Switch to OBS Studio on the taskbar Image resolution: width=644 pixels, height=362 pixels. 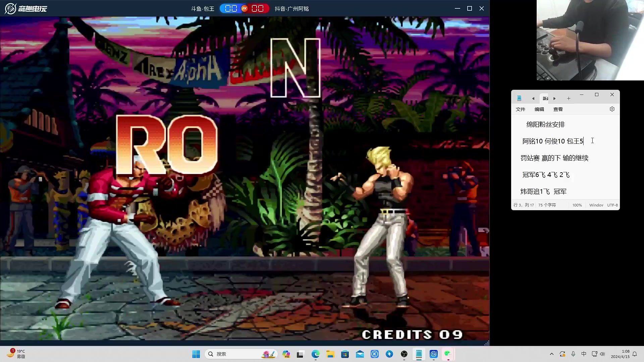404,354
